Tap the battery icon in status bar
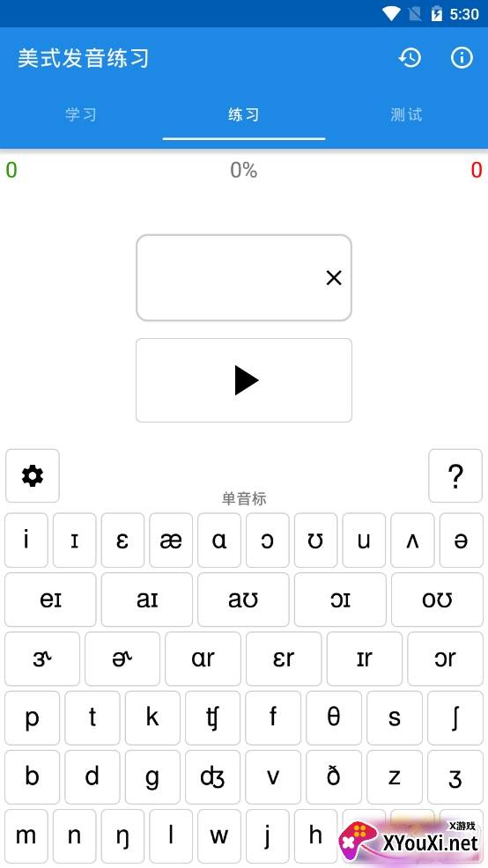 (437, 14)
